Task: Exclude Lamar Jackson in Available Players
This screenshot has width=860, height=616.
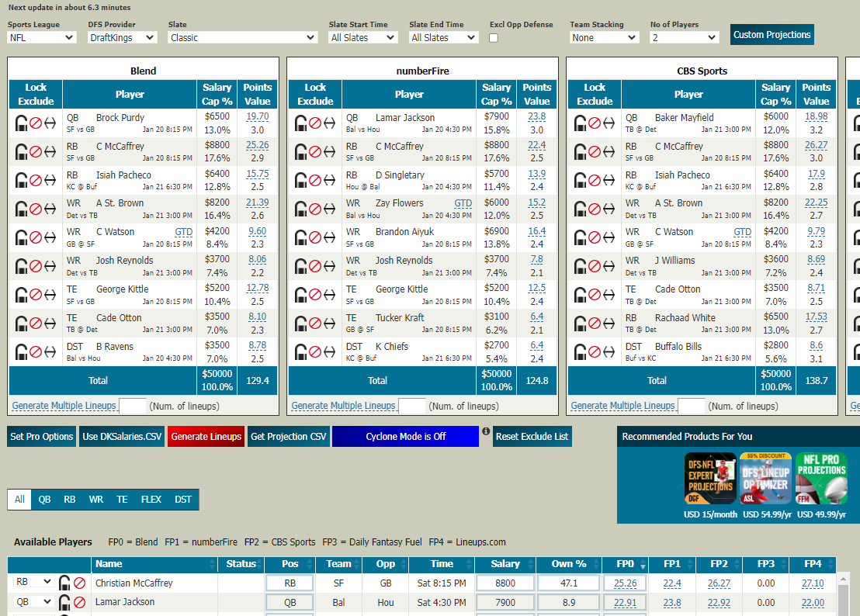Action: point(79,602)
